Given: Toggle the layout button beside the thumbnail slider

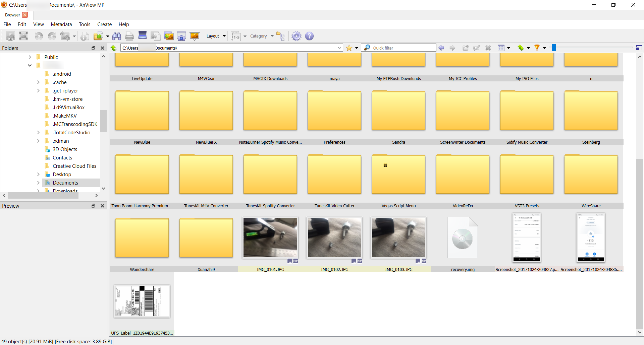Looking at the screenshot, I should point(639,48).
